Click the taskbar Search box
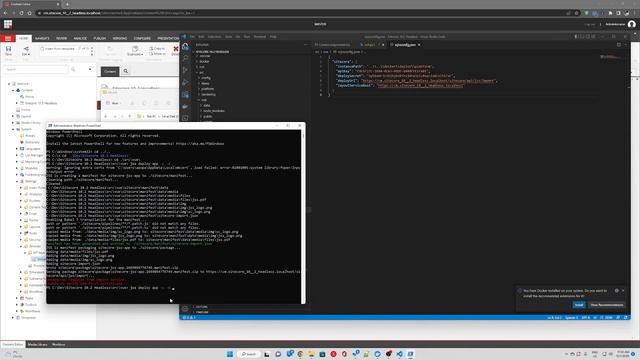640x360 pixels. click(x=248, y=354)
